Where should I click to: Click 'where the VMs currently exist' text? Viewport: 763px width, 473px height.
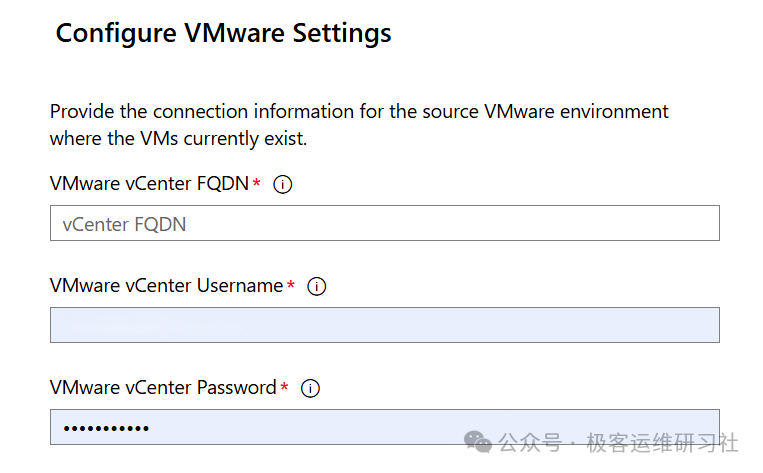pos(178,139)
